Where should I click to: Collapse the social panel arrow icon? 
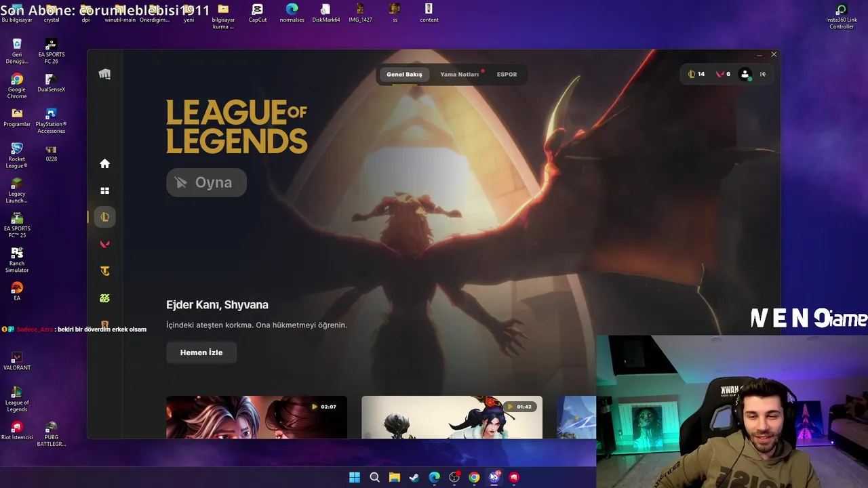[x=763, y=75]
